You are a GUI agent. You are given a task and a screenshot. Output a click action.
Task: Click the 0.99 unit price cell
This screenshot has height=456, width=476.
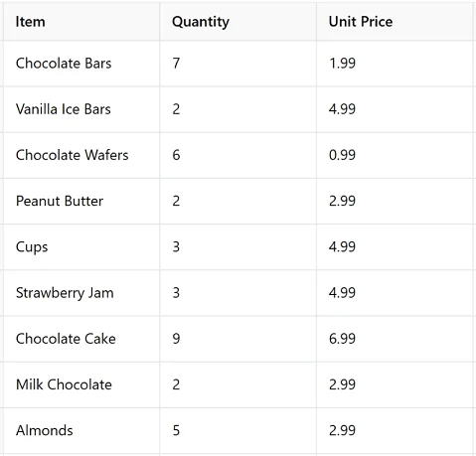click(x=395, y=155)
